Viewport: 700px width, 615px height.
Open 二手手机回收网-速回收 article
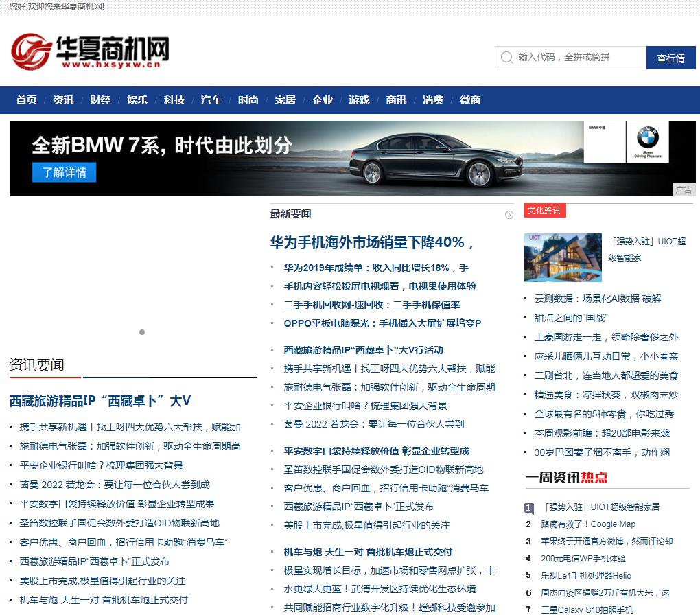pyautogui.click(x=372, y=305)
